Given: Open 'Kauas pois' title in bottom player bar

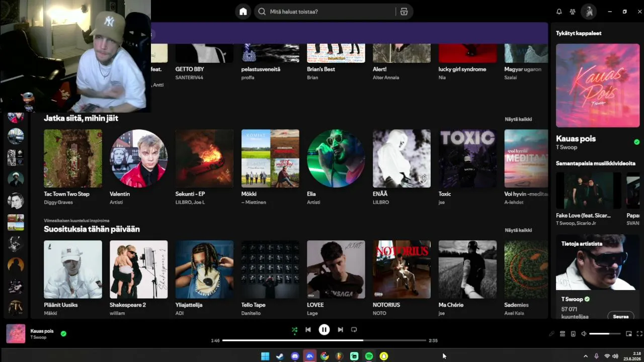Looking at the screenshot, I should [42, 331].
